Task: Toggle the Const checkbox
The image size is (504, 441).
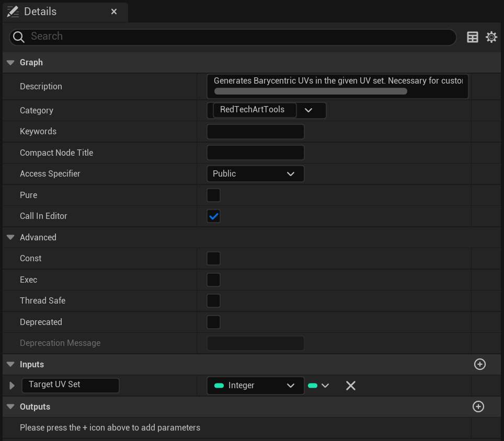Action: click(x=213, y=259)
